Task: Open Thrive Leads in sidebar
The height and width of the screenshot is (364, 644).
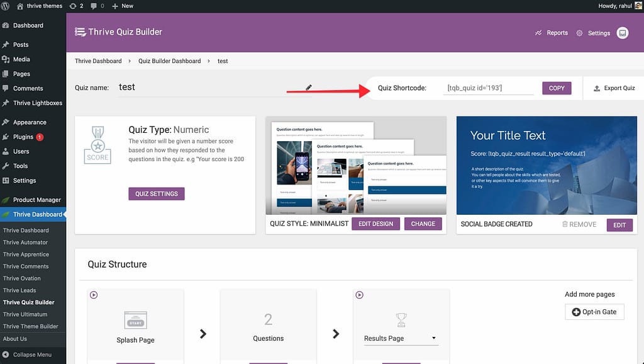Action: click(x=19, y=290)
